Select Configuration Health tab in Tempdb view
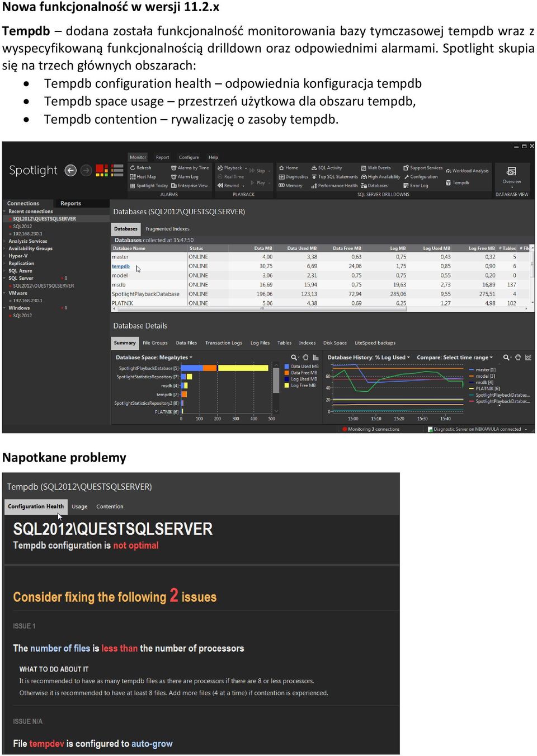537x756 pixels. [36, 506]
